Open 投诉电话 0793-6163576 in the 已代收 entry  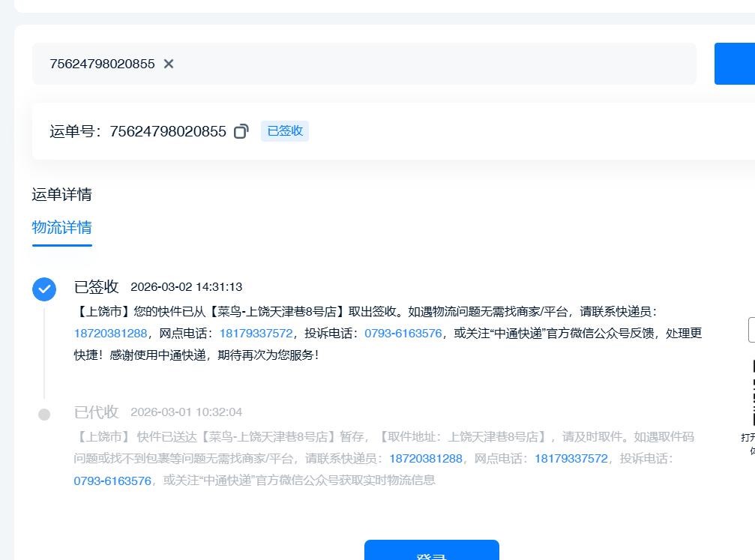(x=112, y=481)
